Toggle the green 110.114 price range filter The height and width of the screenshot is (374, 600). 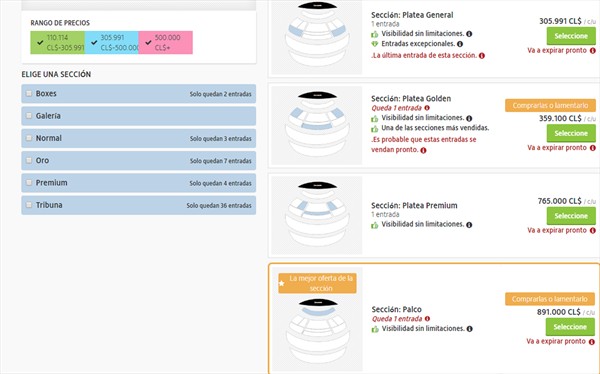tap(57, 42)
